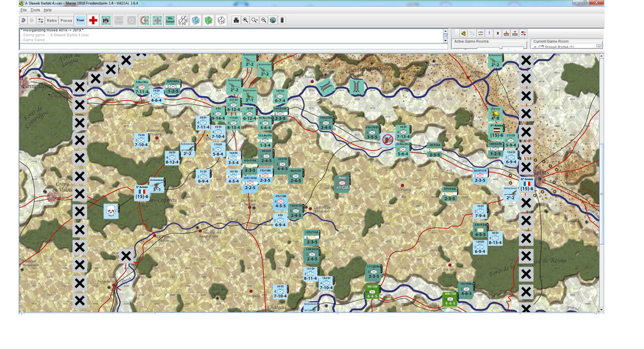The image size is (644, 349).
Task: Click the zoom out magnifier
Action: click(264, 20)
